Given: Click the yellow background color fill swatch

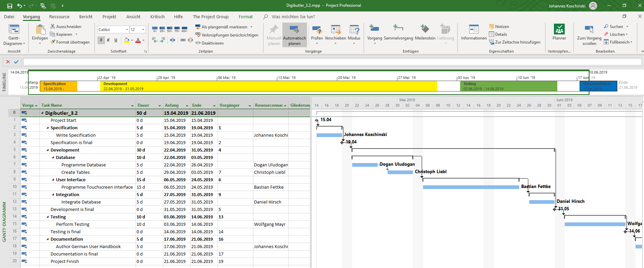Looking at the screenshot, I should [127, 40].
